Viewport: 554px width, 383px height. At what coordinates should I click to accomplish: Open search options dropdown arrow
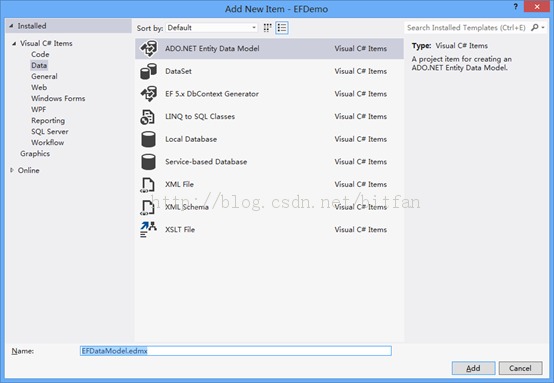point(543,28)
